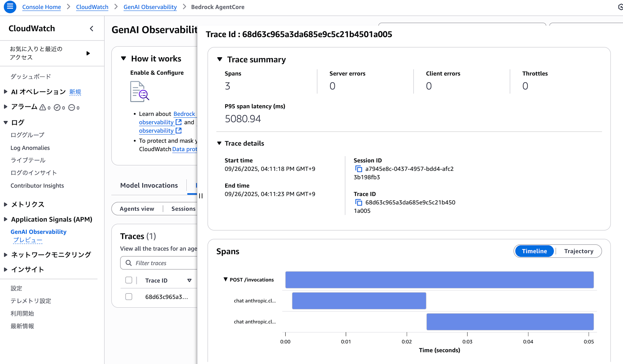Open the Bedrock learn-about link

click(184, 114)
